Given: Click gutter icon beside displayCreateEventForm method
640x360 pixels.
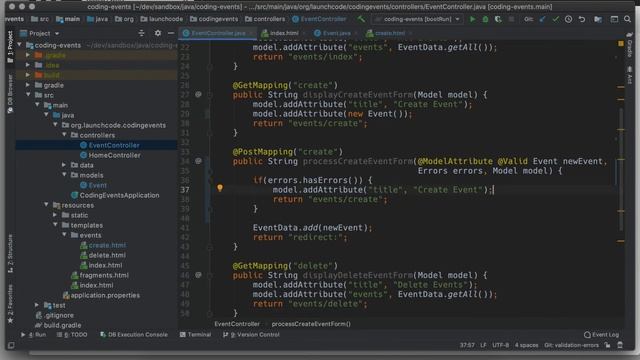Looking at the screenshot, I should (198, 94).
